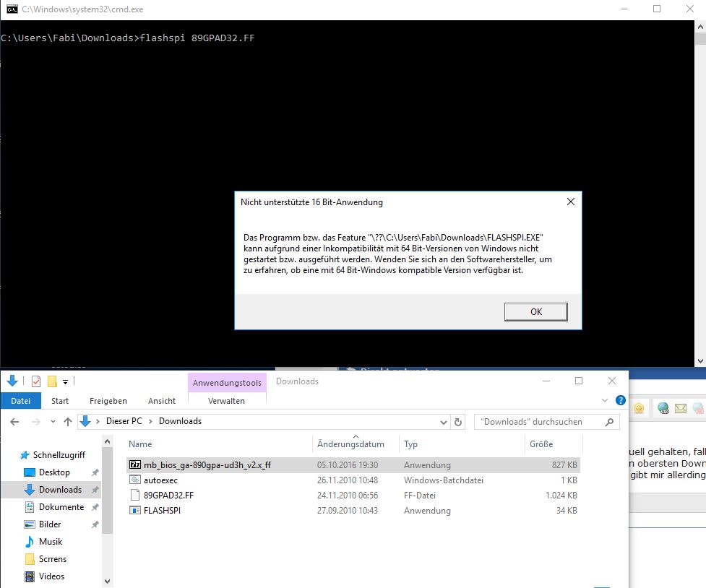Screen dimensions: 706x588
Task: Go up one folder level arrow
Action: pos(67,421)
